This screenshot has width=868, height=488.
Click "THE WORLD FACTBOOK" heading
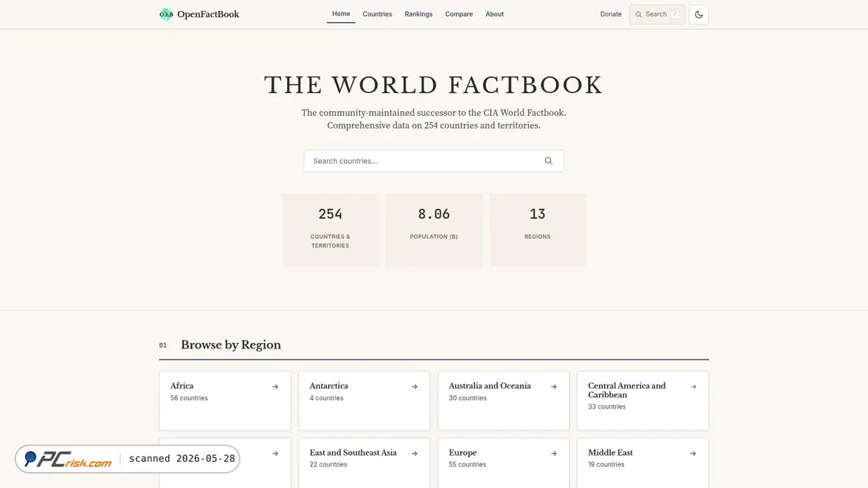tap(433, 85)
